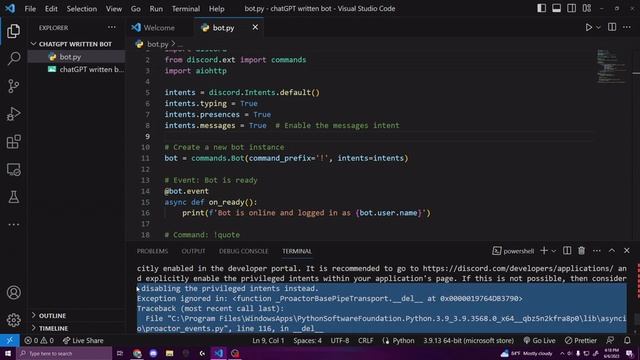The image size is (640, 360).
Task: Kill the terminal with trash icon
Action: (x=582, y=251)
